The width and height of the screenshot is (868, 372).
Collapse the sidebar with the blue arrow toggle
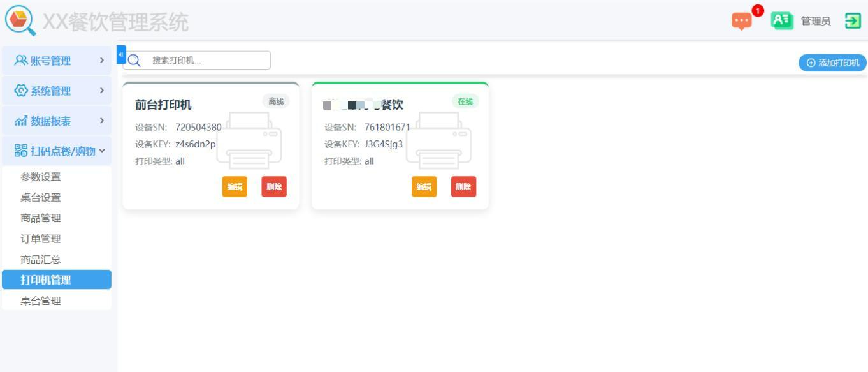click(x=120, y=54)
